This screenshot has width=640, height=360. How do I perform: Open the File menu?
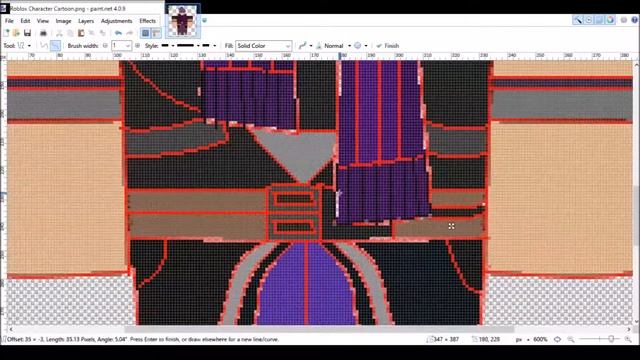[9, 21]
